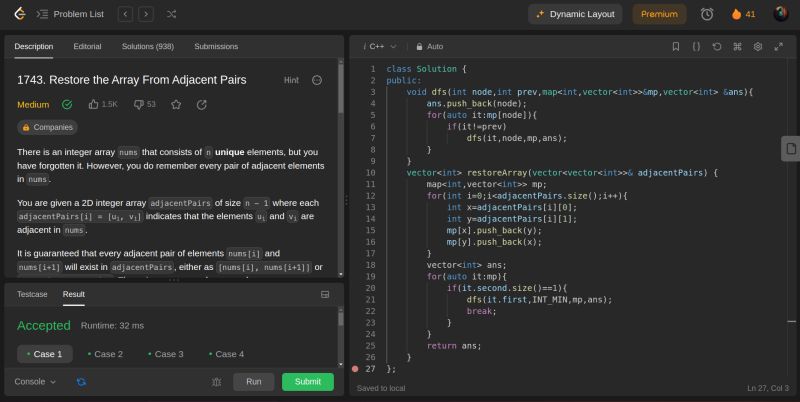The image size is (800, 402).
Task: Select Case 3 test result
Action: [x=164, y=354]
